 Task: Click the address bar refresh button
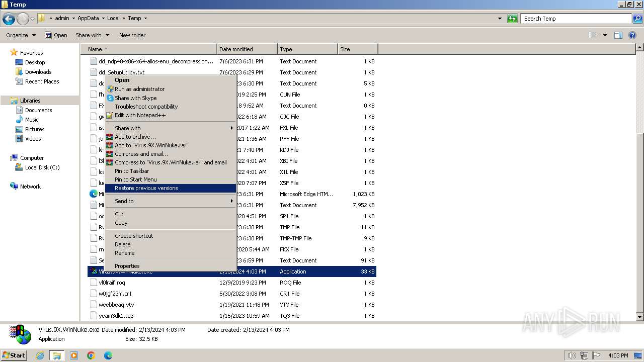(x=512, y=19)
